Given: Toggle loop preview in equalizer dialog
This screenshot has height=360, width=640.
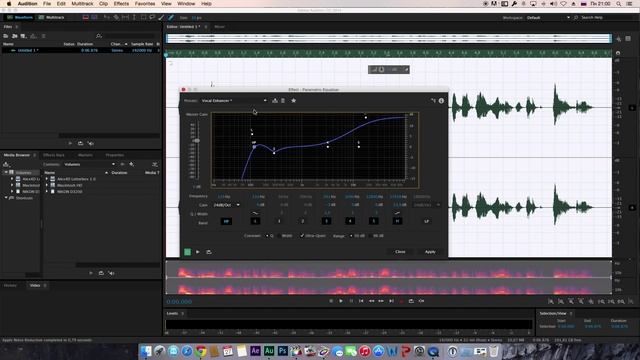Looking at the screenshot, I should coord(209,252).
